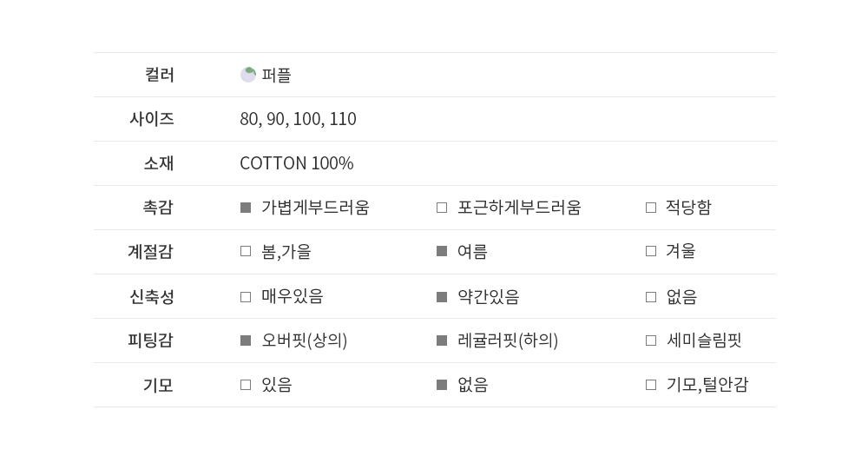
Task: Click the purple color swatch circle
Action: pos(248,75)
